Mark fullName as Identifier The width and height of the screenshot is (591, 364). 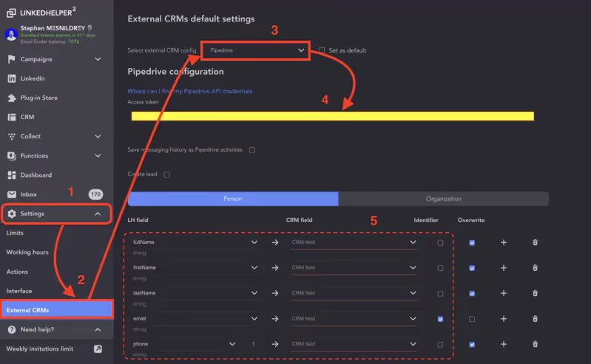click(440, 243)
